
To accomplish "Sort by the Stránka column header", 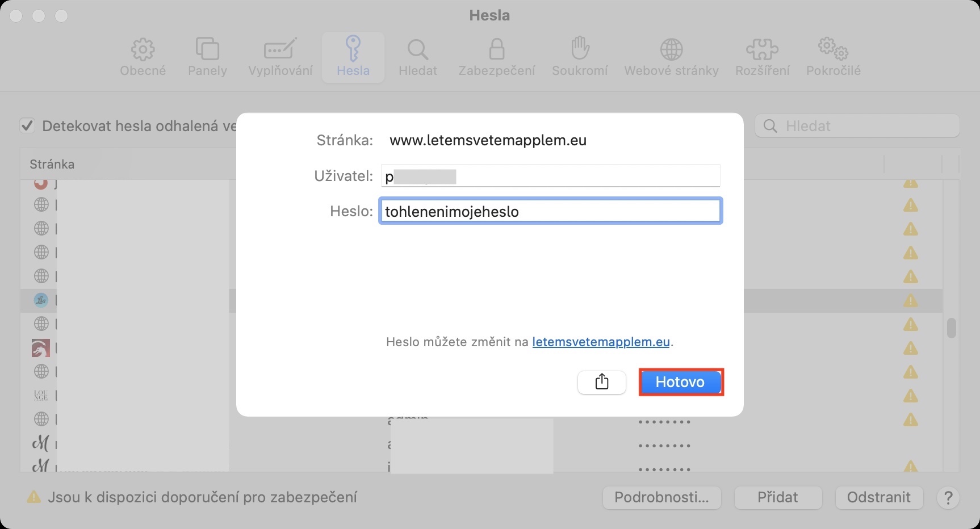I will click(52, 164).
